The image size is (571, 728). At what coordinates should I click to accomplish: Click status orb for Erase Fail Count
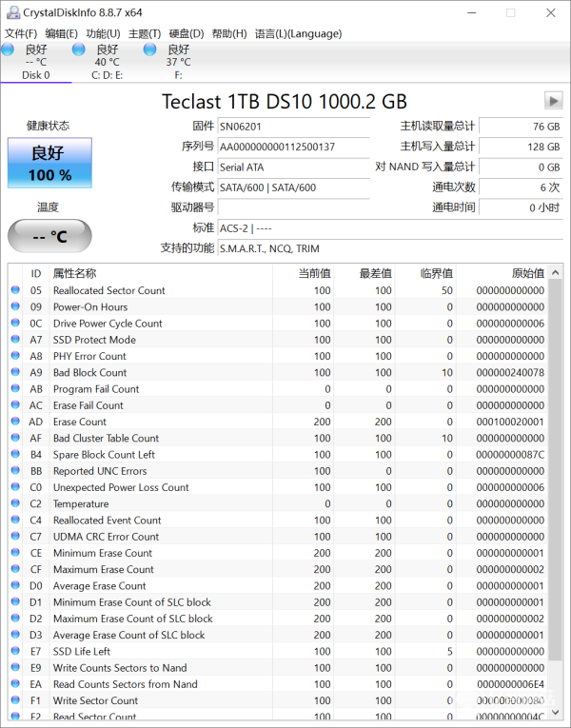[x=15, y=404]
